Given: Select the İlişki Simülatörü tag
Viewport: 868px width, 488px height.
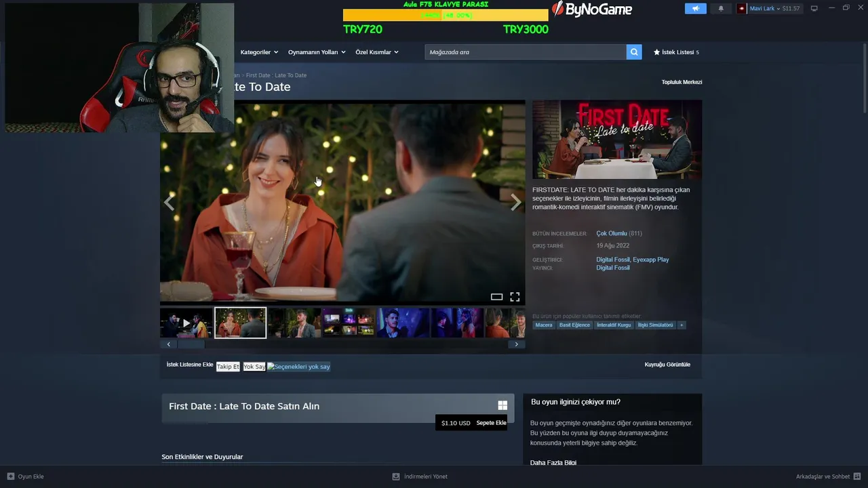Looking at the screenshot, I should [655, 325].
